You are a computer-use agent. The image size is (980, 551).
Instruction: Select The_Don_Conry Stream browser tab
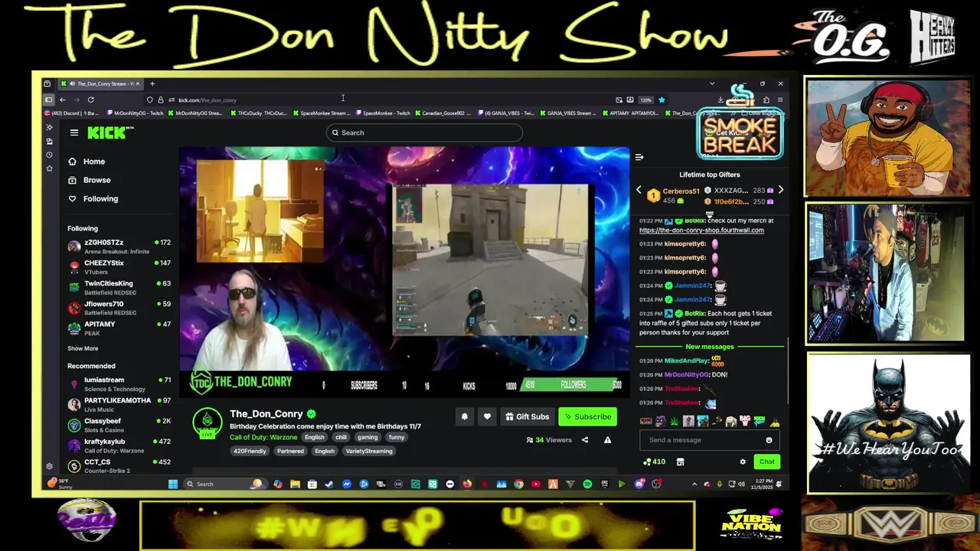coord(103,83)
